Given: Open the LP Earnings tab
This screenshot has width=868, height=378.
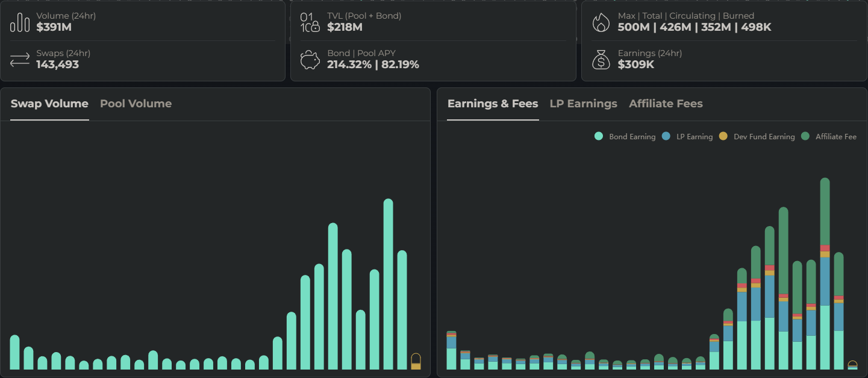Looking at the screenshot, I should 583,104.
